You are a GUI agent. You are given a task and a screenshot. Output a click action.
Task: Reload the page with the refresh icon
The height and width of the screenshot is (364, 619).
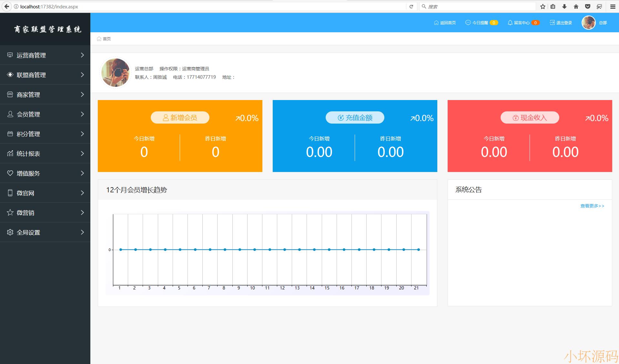[411, 6]
